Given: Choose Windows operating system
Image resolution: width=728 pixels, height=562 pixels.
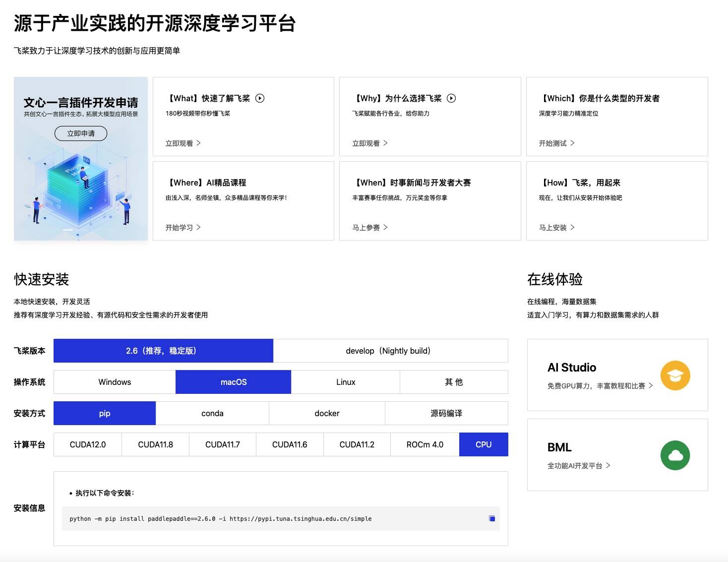Looking at the screenshot, I should pyautogui.click(x=115, y=382).
